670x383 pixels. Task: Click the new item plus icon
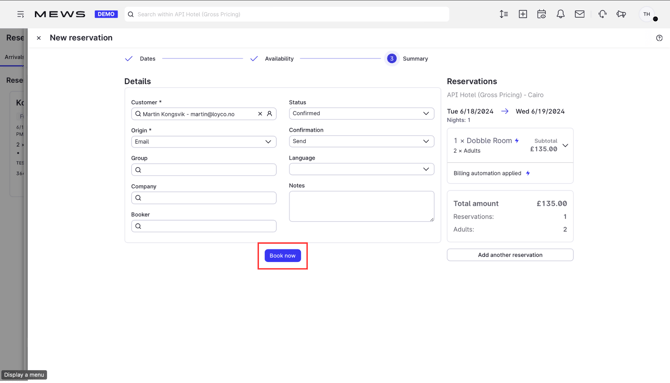(523, 14)
